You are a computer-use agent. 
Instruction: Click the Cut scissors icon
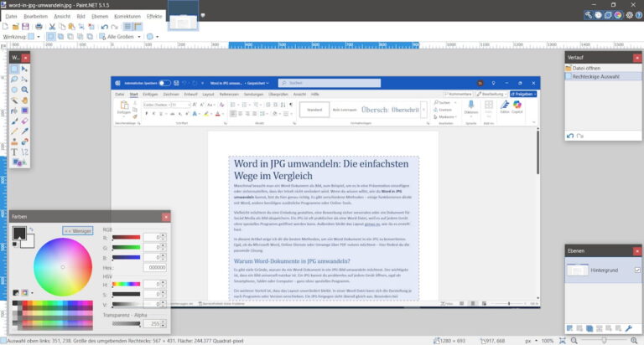52,27
